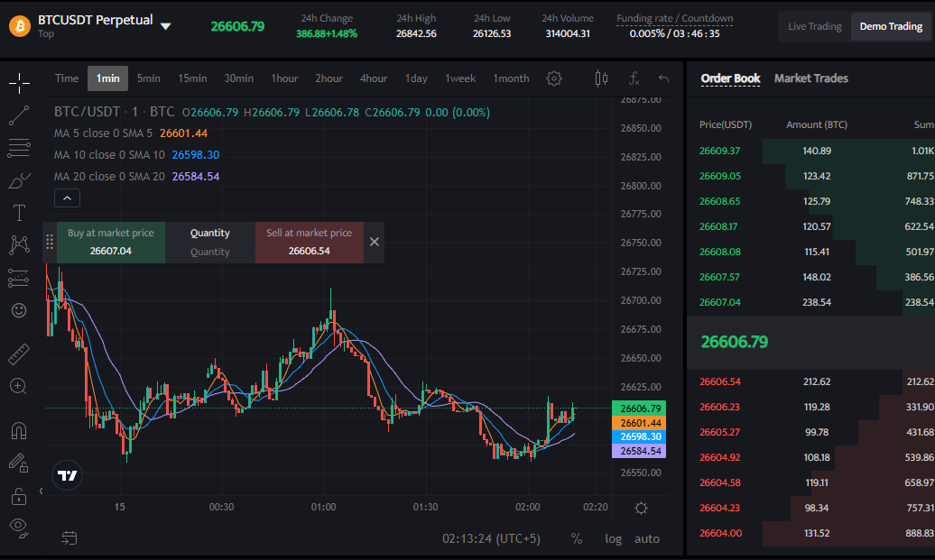
Task: Select bid price 26606.54 in order book
Action: click(x=719, y=381)
